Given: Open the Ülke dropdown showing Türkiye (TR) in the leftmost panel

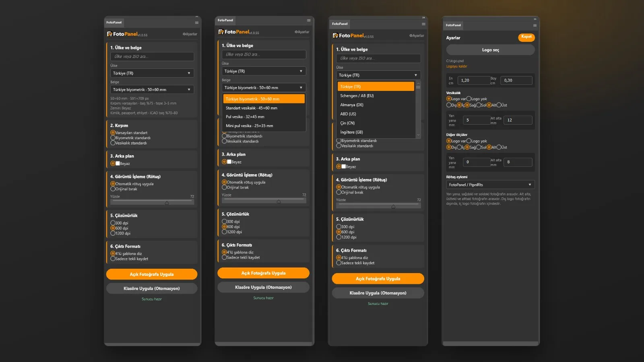Looking at the screenshot, I should click(152, 73).
